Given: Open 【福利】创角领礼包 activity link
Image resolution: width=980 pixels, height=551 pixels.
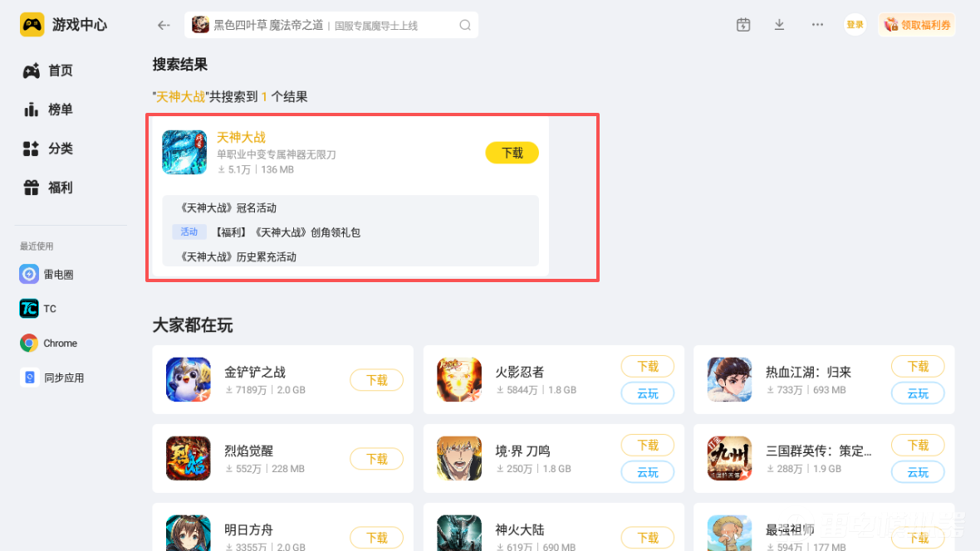Looking at the screenshot, I should click(287, 232).
